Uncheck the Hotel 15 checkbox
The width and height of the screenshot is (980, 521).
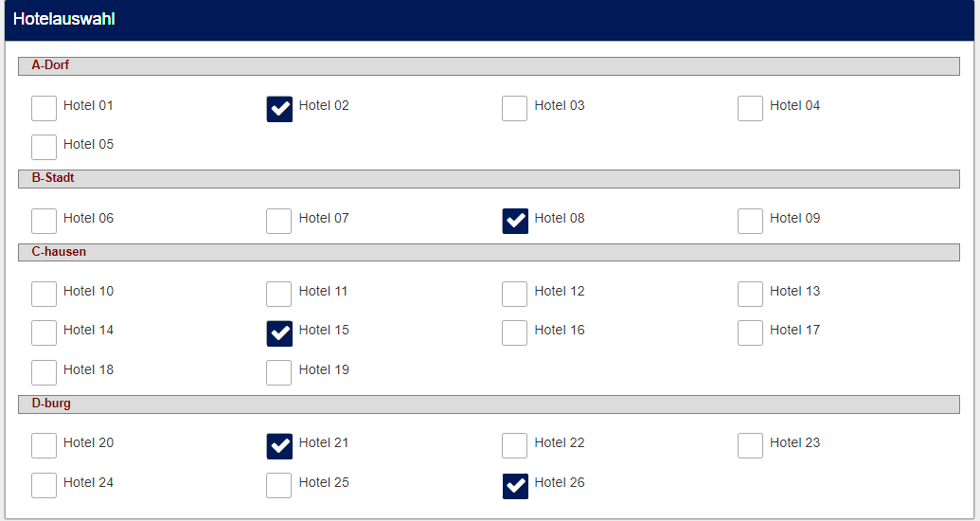pos(279,332)
